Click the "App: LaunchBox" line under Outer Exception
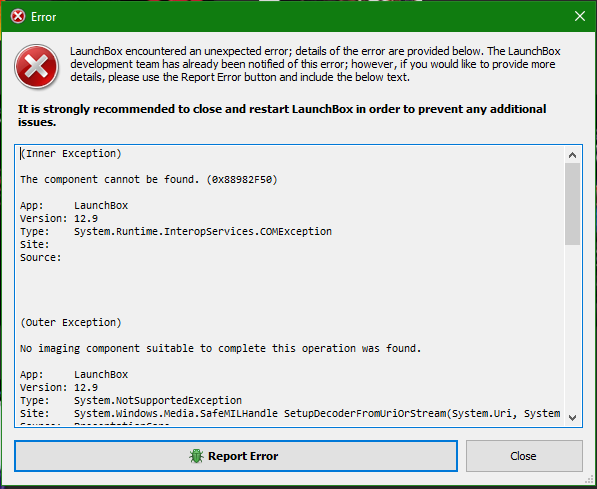This screenshot has height=489, width=597. pyautogui.click(x=74, y=375)
